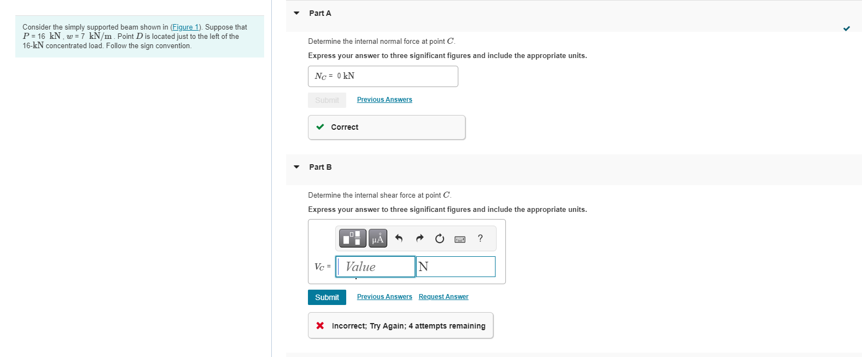Open Figure 1 link
The height and width of the screenshot is (357, 868).
coord(185,27)
